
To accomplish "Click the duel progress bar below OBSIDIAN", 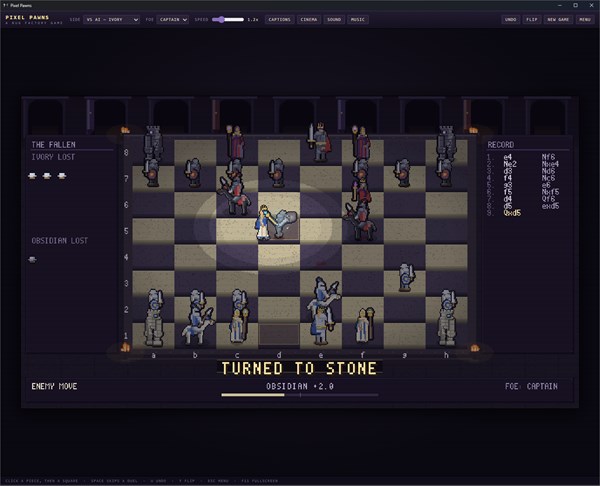I will (x=300, y=395).
